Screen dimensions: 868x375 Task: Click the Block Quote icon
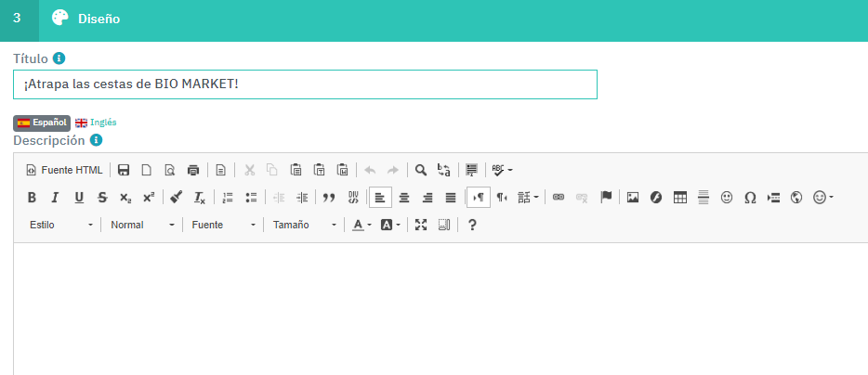(329, 198)
